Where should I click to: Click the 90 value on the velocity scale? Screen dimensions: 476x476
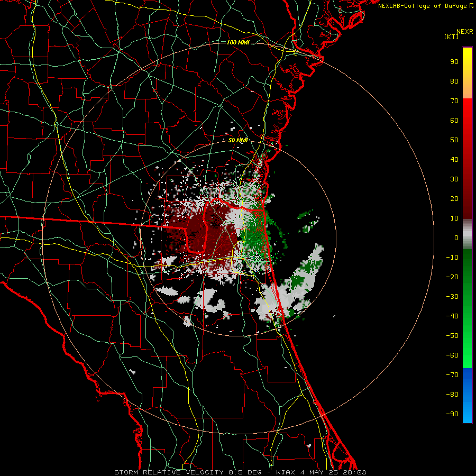coord(454,62)
